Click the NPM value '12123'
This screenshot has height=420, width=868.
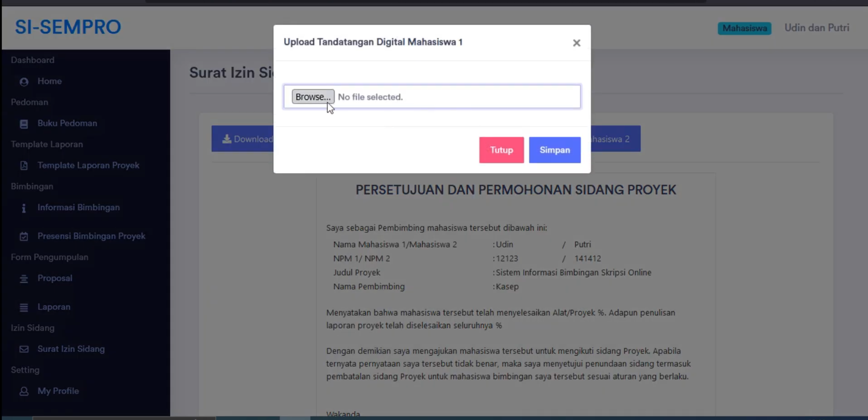click(x=507, y=259)
